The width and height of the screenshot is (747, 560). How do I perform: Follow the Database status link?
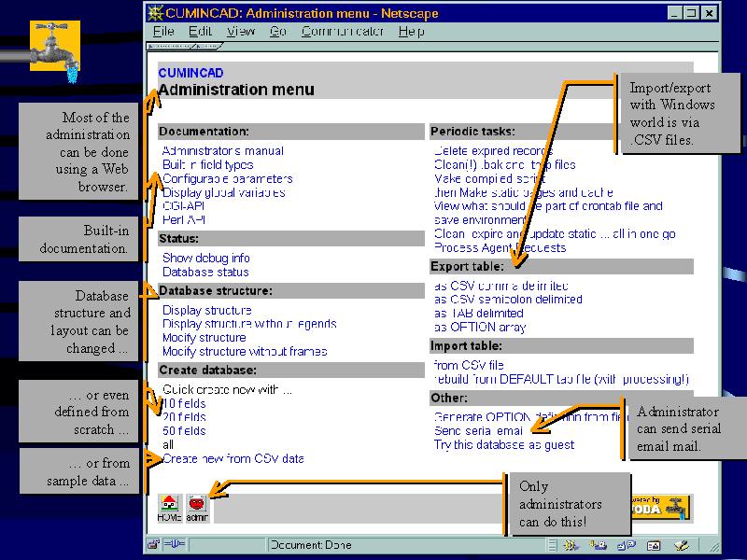tap(205, 272)
